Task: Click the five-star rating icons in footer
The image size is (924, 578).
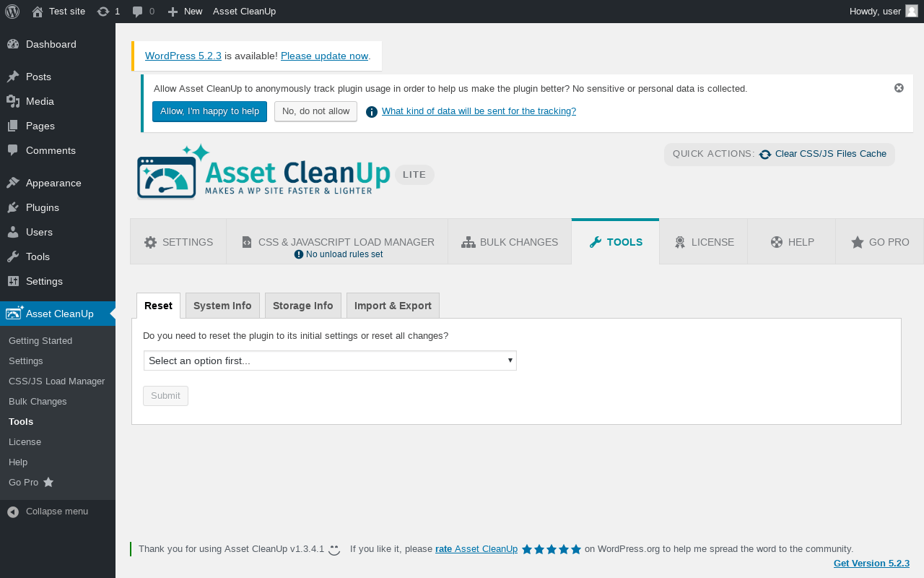Action: [x=552, y=549]
